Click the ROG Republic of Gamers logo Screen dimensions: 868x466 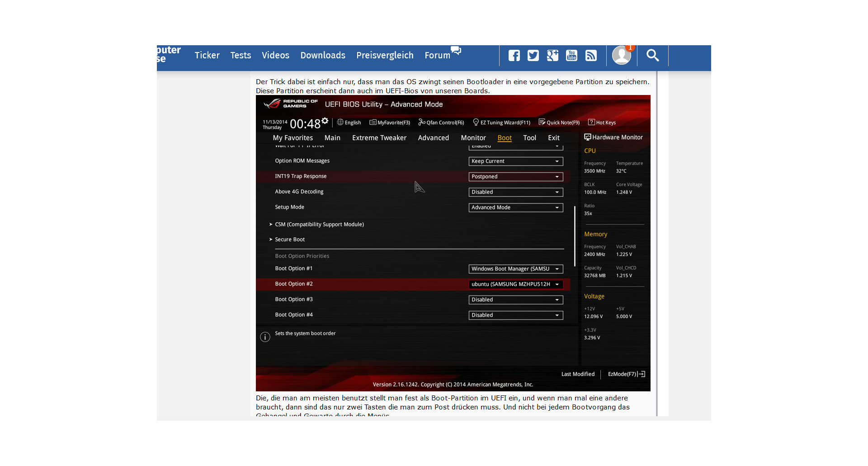(291, 104)
